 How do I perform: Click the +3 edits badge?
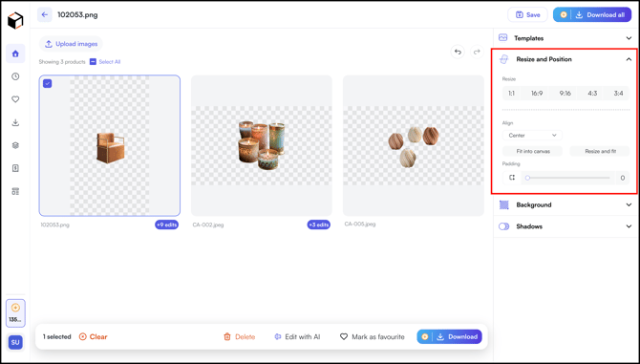tap(318, 225)
